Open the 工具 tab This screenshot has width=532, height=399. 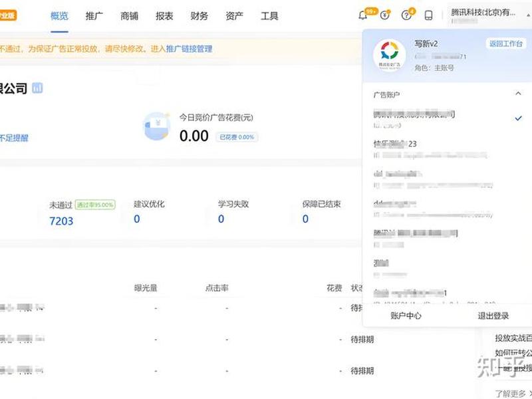tap(269, 15)
